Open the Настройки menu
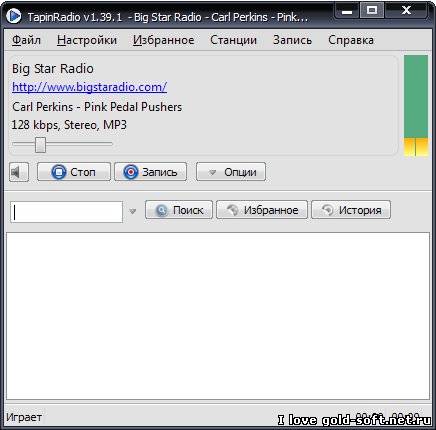Screen dimensions: 436x430 [87, 40]
